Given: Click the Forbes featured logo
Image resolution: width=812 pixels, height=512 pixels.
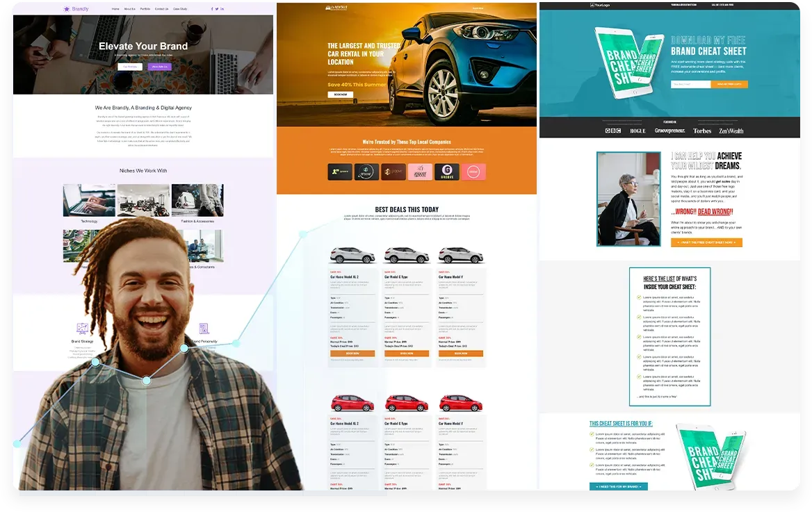Looking at the screenshot, I should (x=702, y=131).
